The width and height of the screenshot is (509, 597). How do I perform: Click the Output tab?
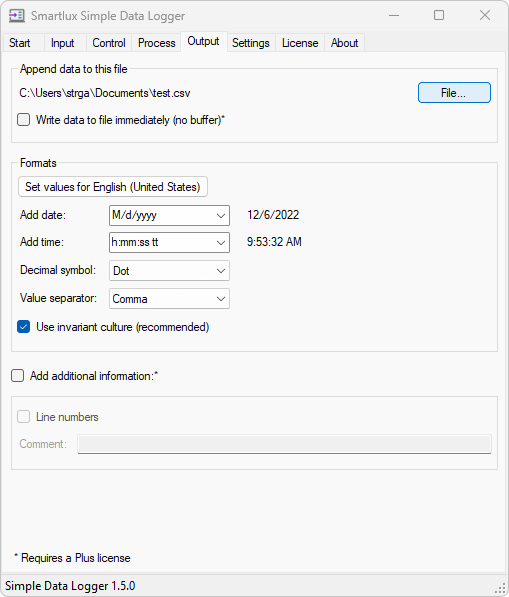[x=204, y=41]
